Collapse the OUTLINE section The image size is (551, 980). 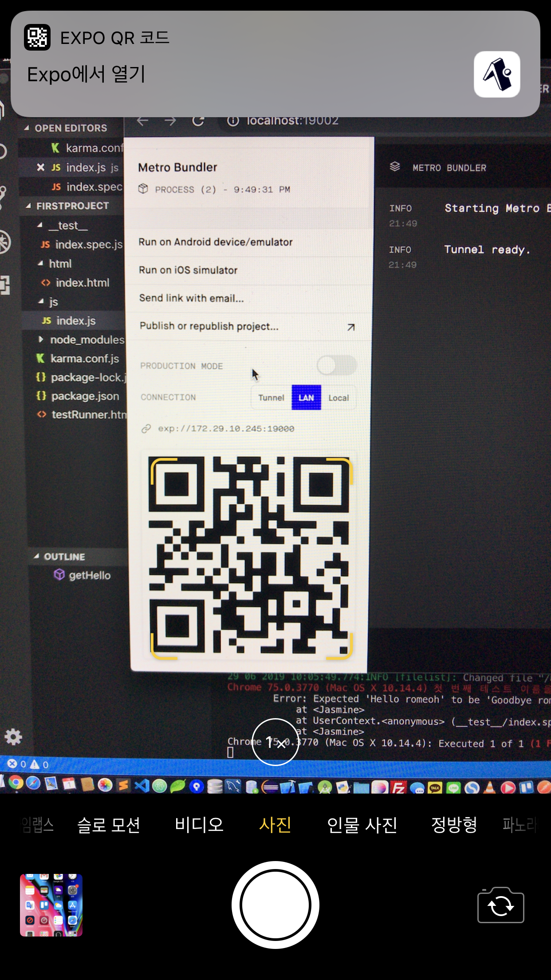tap(36, 557)
